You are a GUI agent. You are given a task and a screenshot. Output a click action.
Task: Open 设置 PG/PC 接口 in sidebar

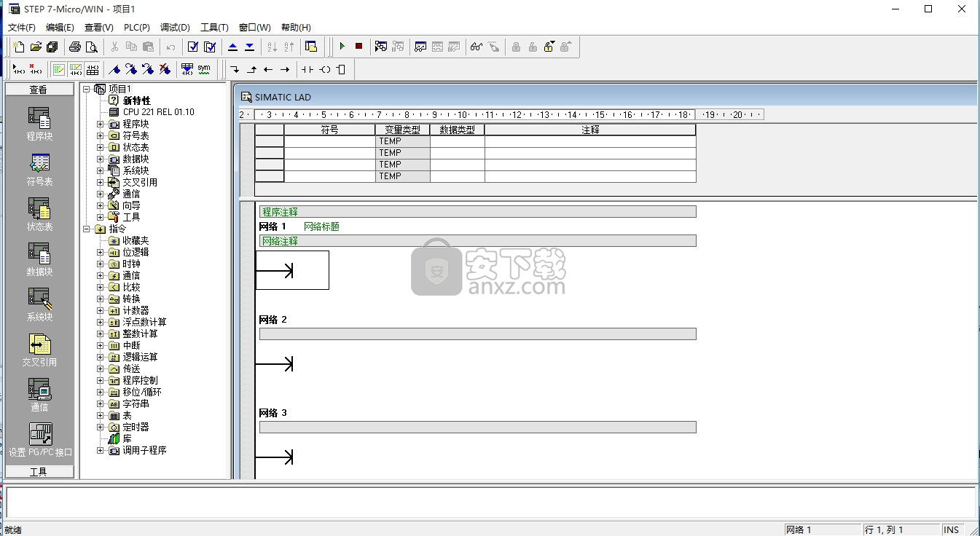(40, 440)
